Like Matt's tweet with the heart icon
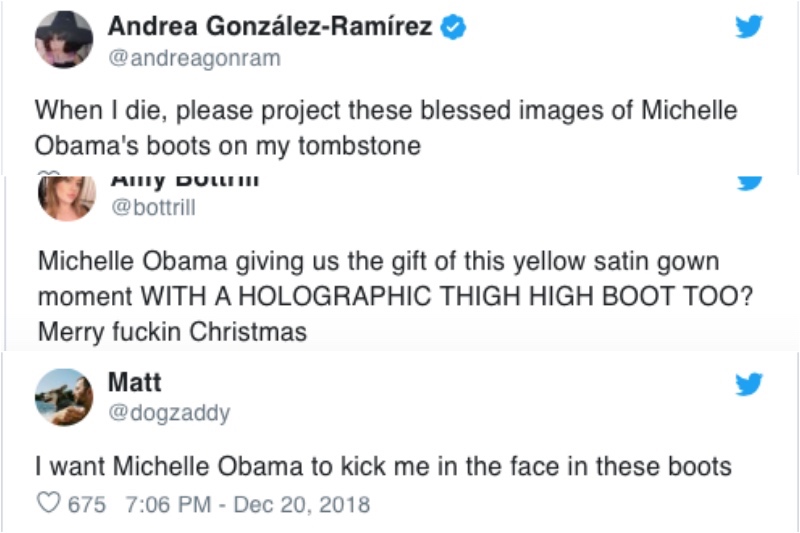Image resolution: width=800 pixels, height=533 pixels. coord(47,504)
